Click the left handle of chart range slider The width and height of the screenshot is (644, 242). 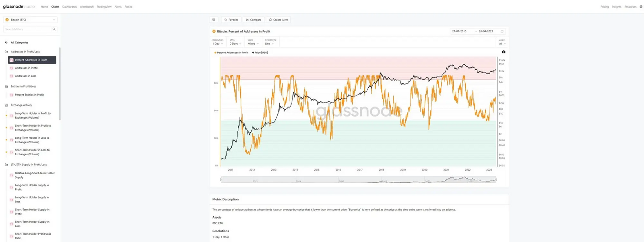[x=221, y=179]
